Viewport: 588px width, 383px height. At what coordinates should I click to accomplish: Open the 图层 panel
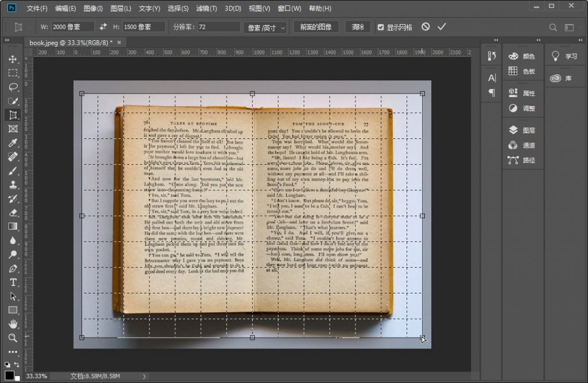tap(522, 130)
